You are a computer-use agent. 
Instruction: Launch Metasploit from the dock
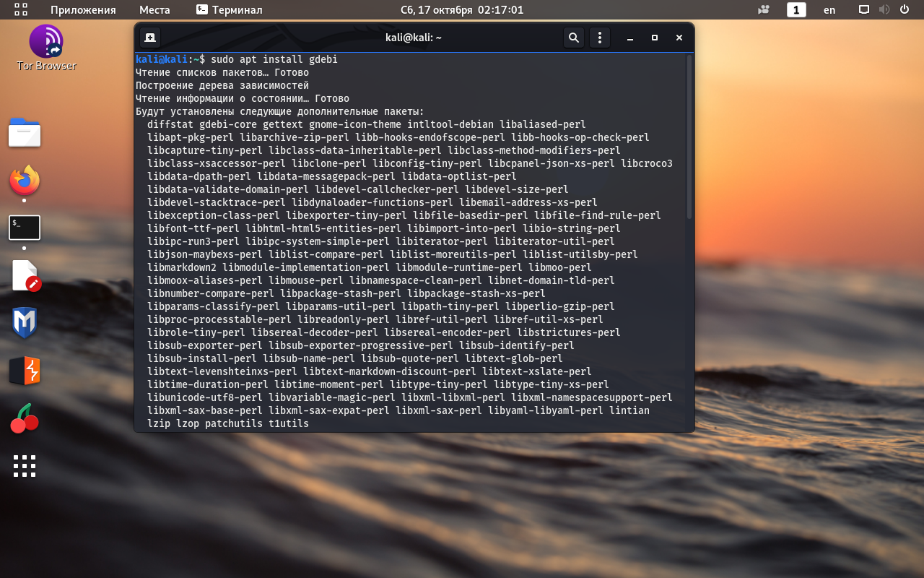click(25, 323)
